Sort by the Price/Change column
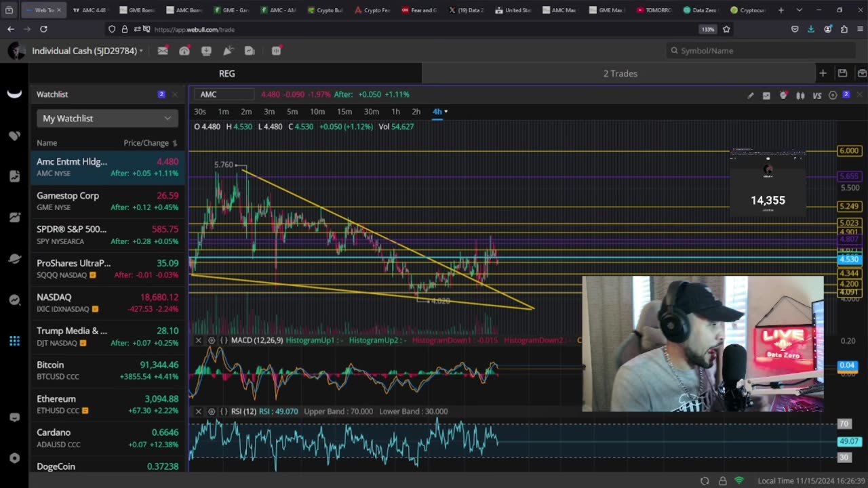 (x=150, y=143)
